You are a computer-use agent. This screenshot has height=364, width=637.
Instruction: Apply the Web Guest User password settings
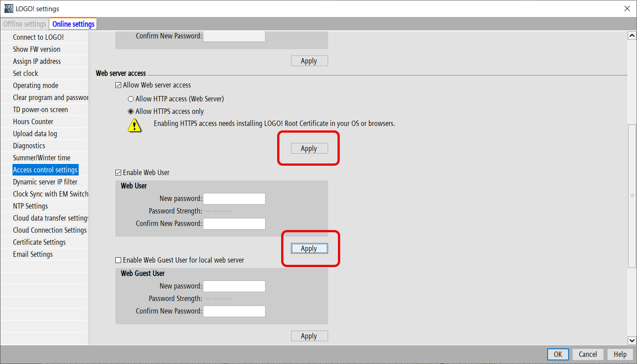(x=309, y=336)
